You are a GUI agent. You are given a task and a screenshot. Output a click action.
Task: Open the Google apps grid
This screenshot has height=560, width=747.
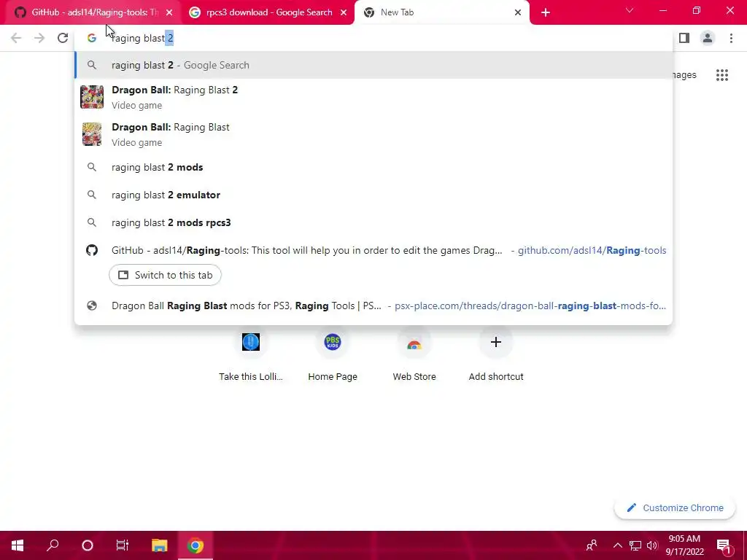coord(721,75)
